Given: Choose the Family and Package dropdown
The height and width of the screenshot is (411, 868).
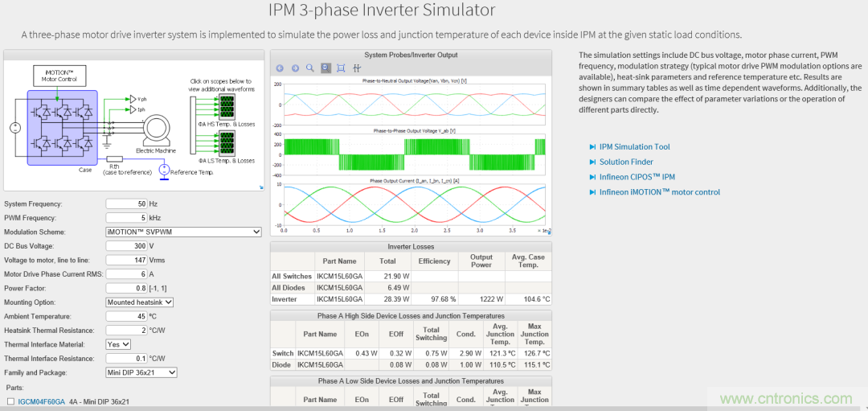Looking at the screenshot, I should [x=141, y=372].
